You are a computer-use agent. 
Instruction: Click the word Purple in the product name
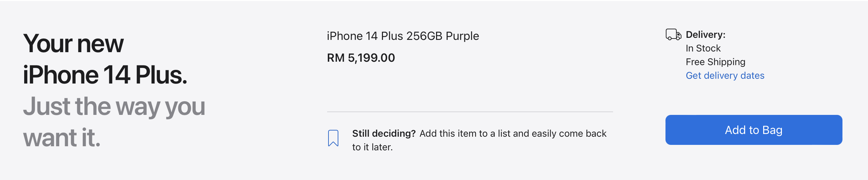(x=462, y=36)
